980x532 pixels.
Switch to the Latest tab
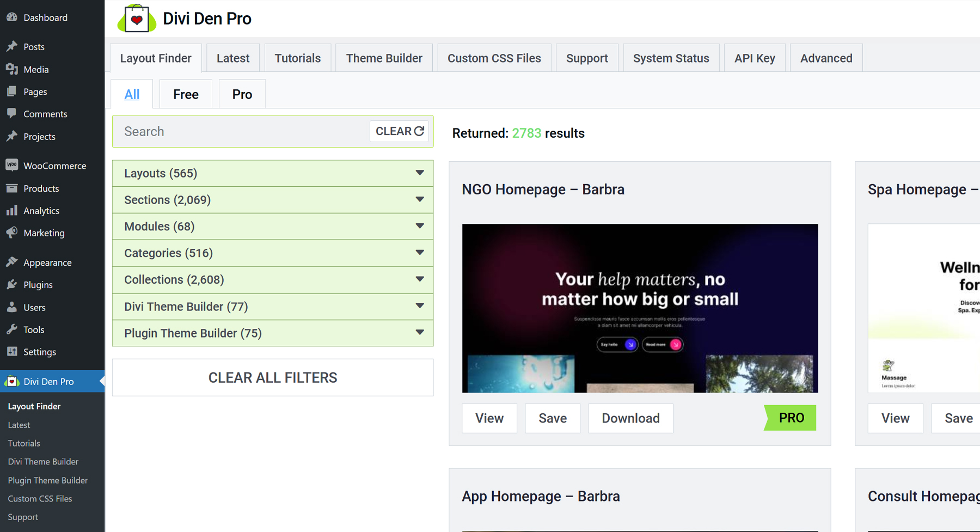(x=233, y=58)
